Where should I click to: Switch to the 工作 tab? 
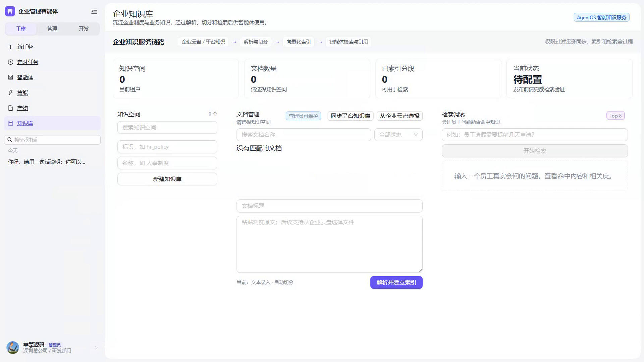point(21,29)
